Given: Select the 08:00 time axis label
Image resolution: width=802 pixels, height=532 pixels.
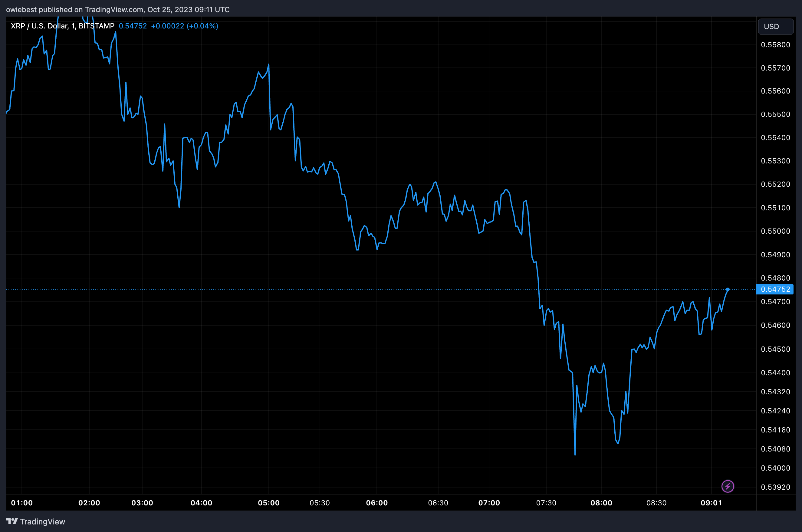Looking at the screenshot, I should tap(601, 503).
